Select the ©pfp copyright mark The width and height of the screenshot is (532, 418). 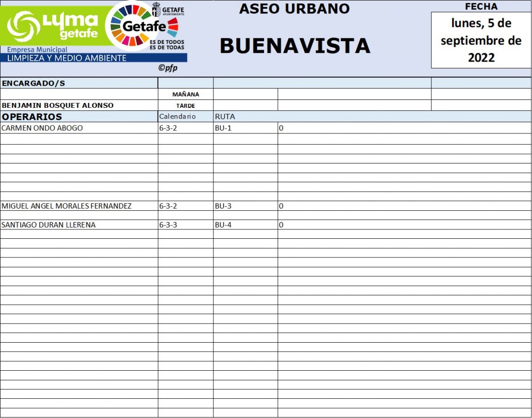click(x=167, y=68)
